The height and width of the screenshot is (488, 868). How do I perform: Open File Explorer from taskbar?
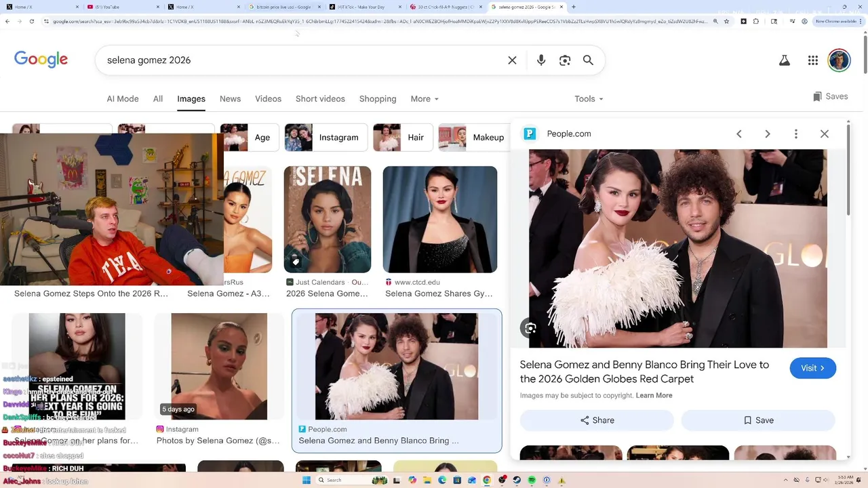tap(427, 480)
